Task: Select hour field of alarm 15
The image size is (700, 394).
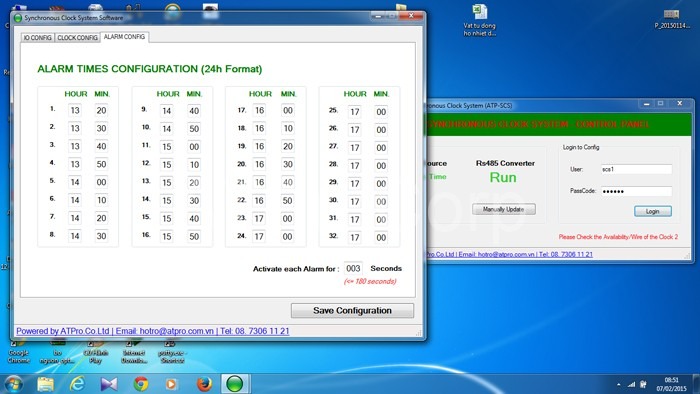Action: 167,219
